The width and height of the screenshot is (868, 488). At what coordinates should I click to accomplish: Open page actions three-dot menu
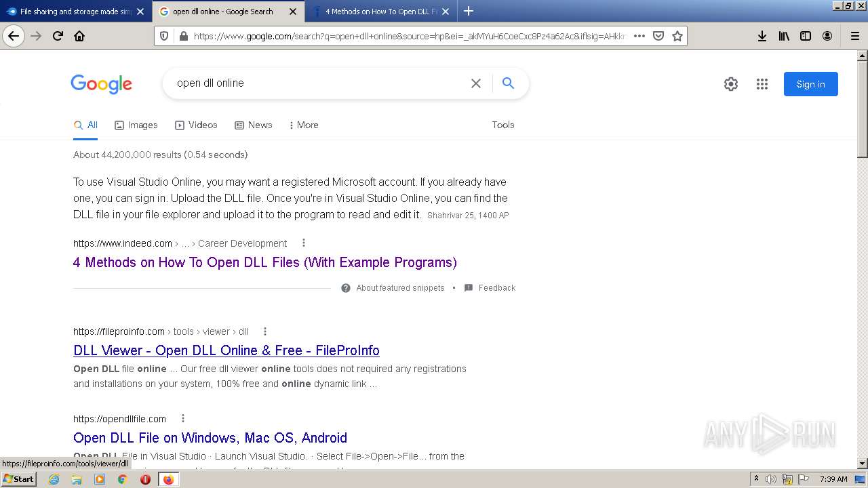pyautogui.click(x=639, y=36)
